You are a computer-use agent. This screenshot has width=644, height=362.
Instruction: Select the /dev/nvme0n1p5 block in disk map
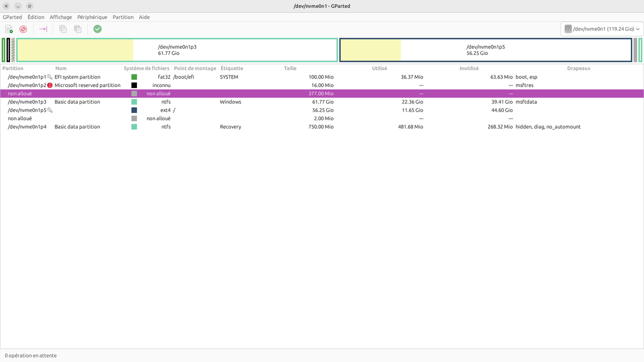(486, 50)
